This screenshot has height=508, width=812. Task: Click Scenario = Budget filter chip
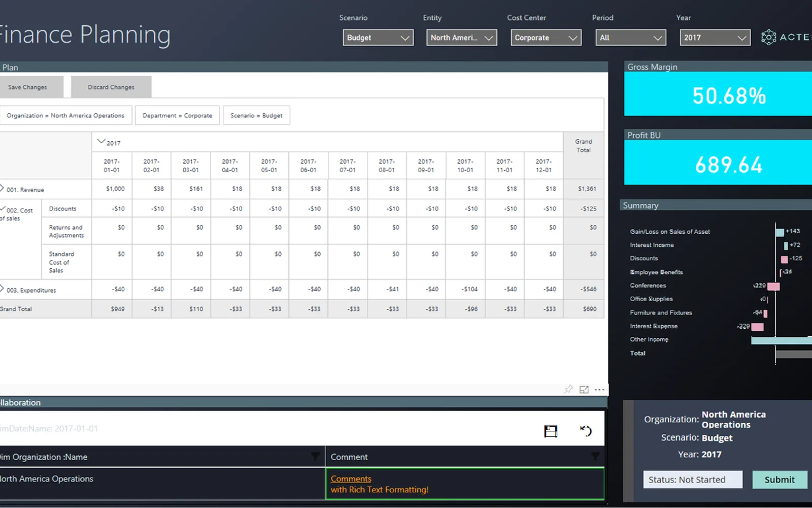(x=256, y=115)
